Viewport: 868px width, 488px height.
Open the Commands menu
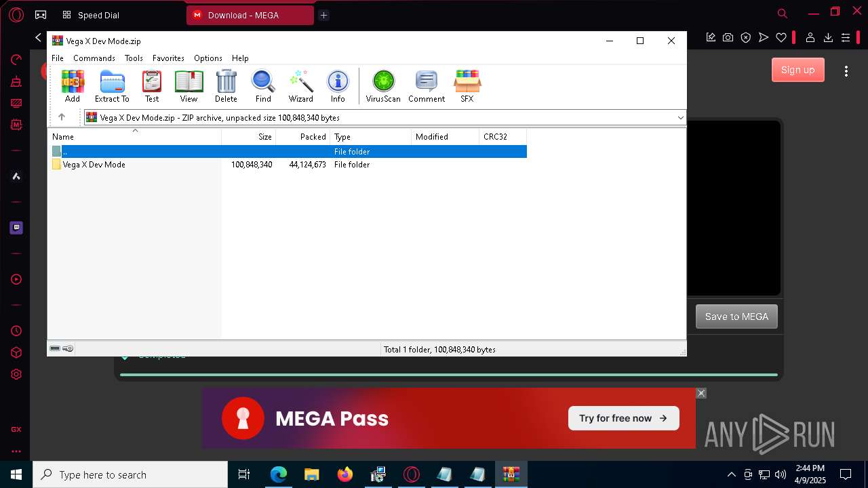click(x=94, y=58)
